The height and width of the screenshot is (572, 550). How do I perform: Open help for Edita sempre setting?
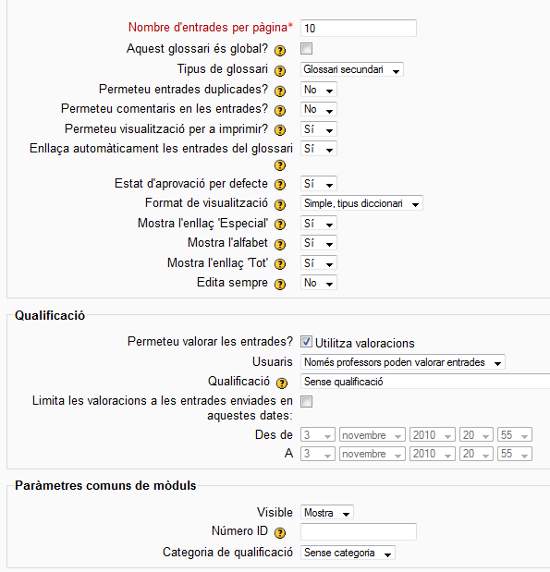pos(280,284)
